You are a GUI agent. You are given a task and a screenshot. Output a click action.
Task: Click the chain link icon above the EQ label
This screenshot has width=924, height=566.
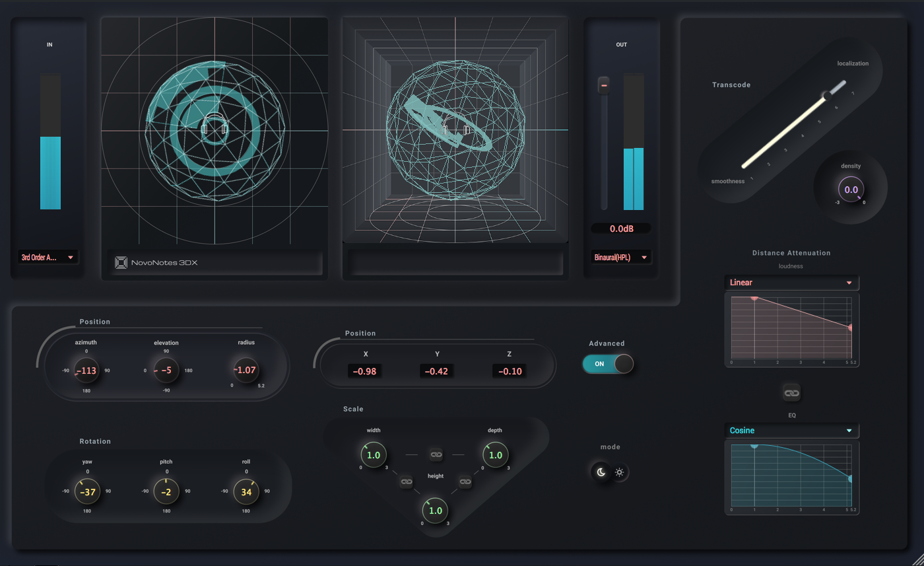[x=791, y=392]
